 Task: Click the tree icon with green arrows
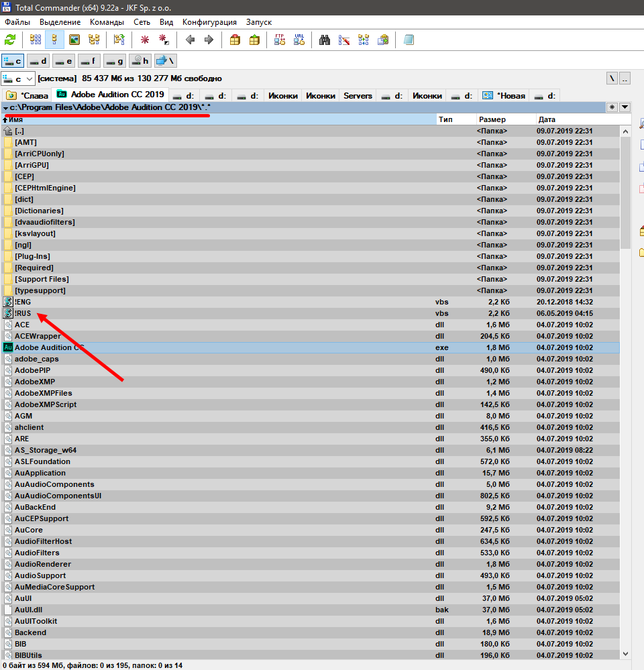pos(119,40)
